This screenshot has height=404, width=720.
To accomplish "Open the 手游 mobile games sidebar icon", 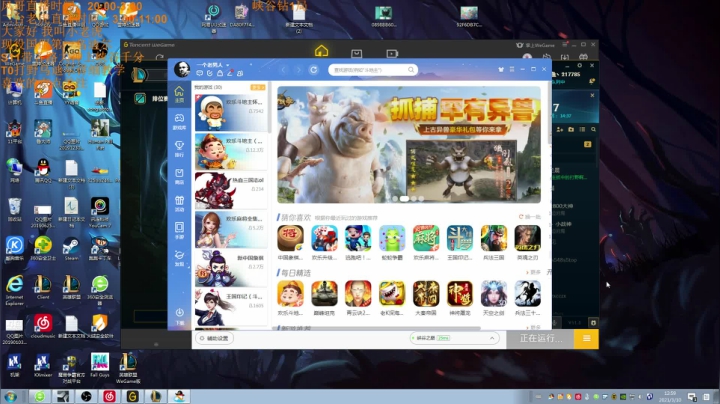I will 179,230.
